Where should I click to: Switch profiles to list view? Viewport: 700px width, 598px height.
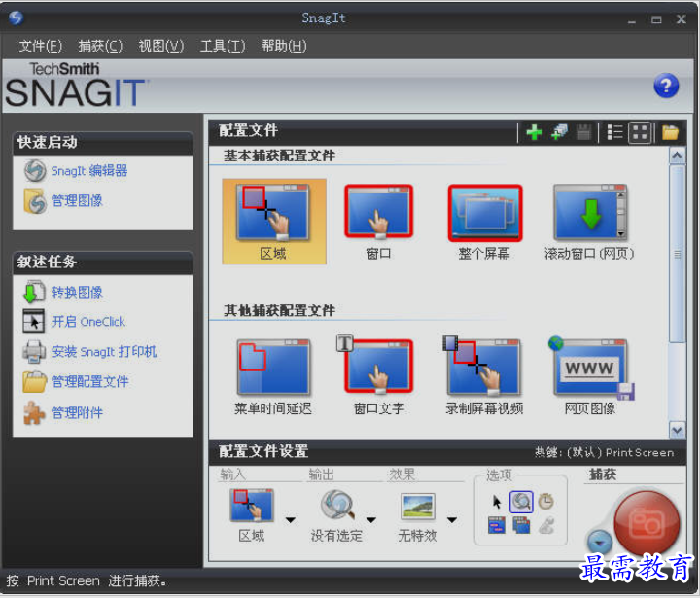(x=614, y=132)
